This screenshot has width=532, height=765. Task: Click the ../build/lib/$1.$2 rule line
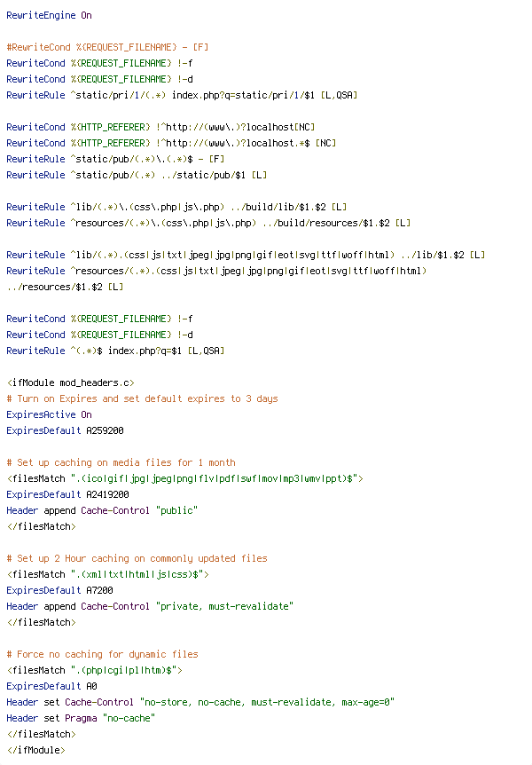point(176,207)
